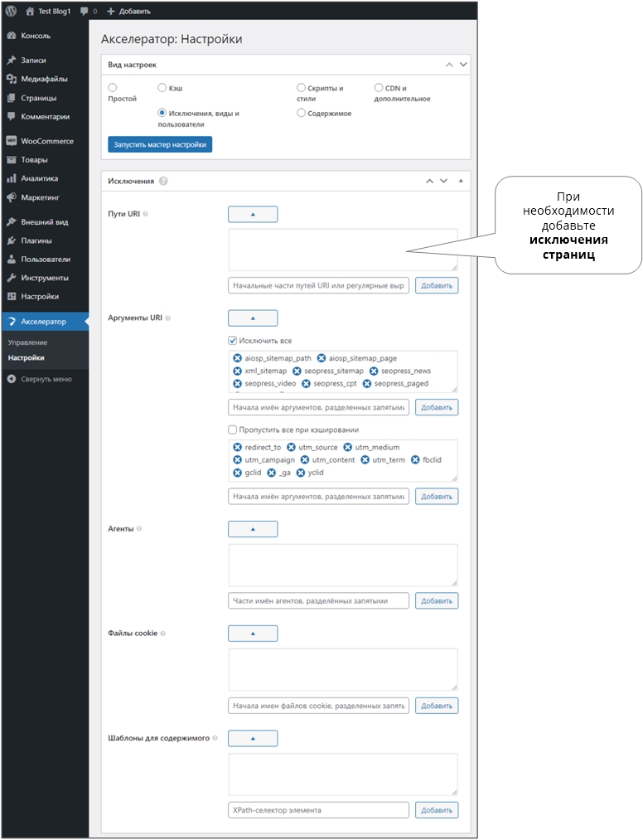This screenshot has height=840, width=643.
Task: Remove the seopress_sitemap tag
Action: (297, 371)
